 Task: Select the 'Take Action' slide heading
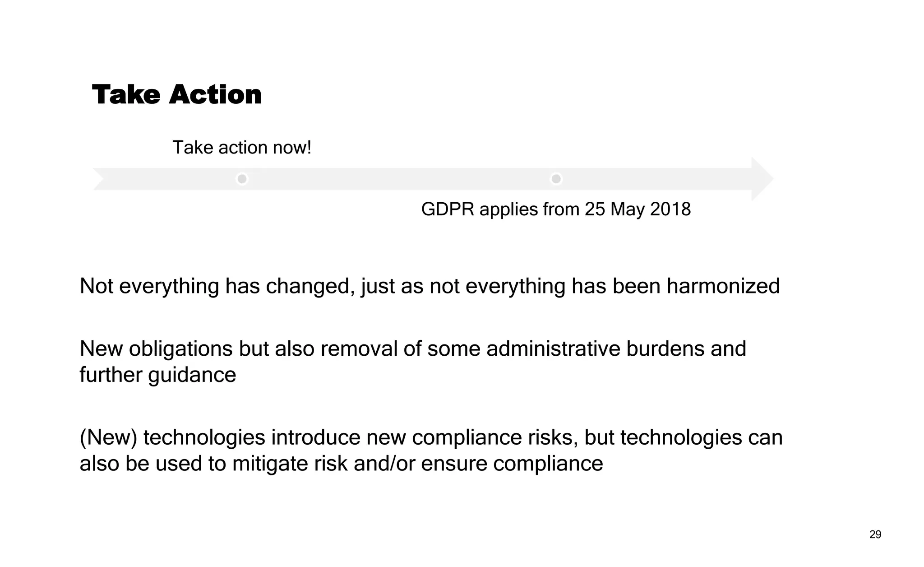click(x=176, y=95)
